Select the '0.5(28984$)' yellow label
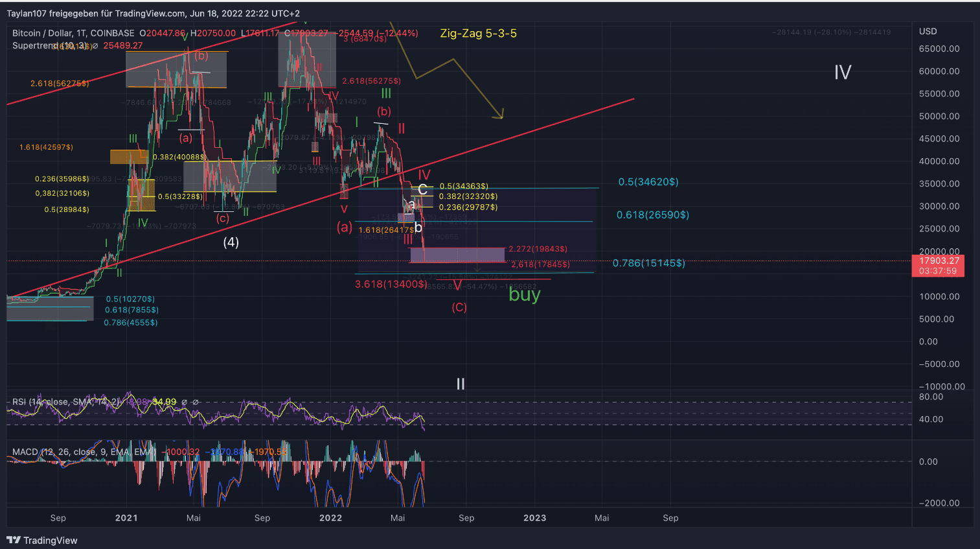Image resolution: width=980 pixels, height=549 pixels. pos(67,209)
